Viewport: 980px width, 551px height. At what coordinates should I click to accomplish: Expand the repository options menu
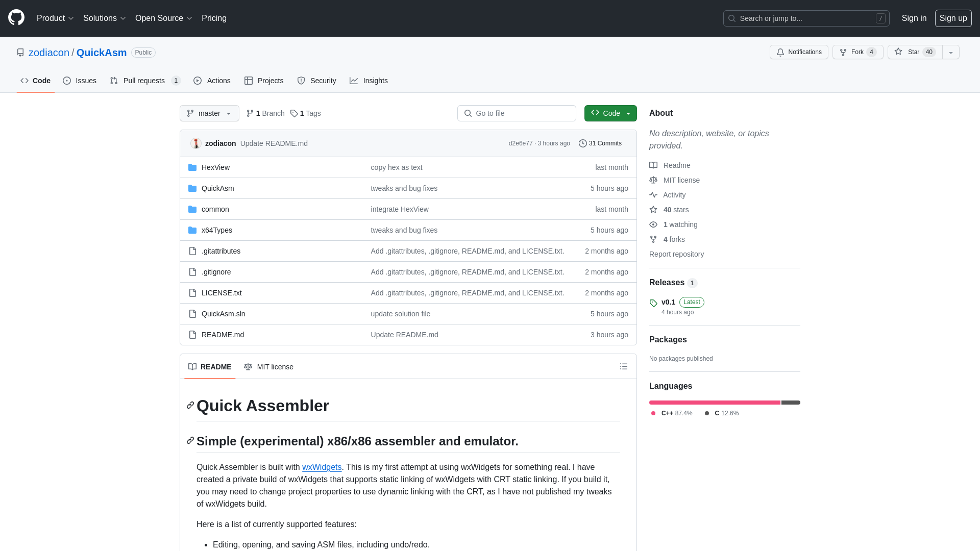coord(951,52)
